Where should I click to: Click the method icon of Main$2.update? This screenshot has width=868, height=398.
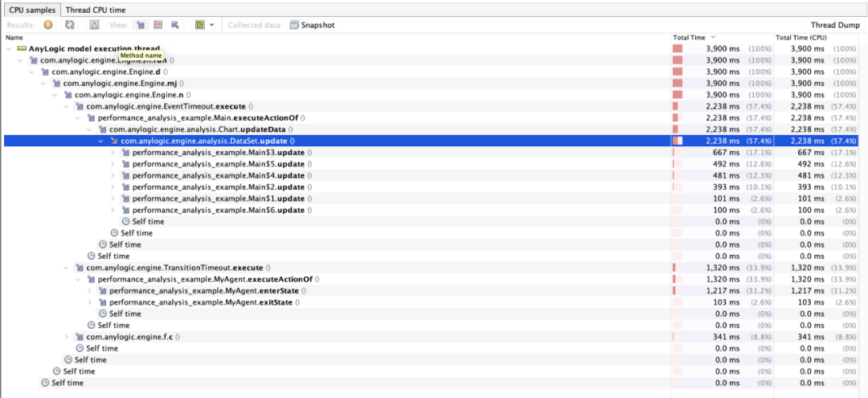[125, 187]
